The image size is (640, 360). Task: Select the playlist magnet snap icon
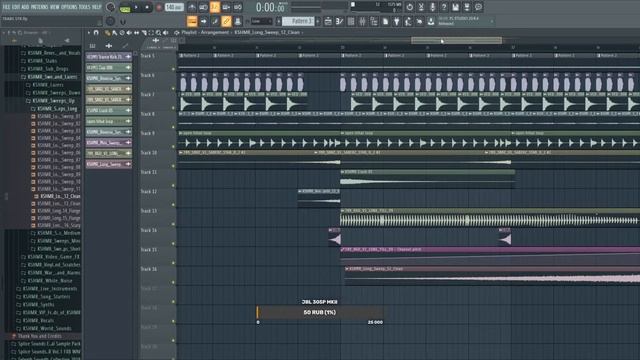[x=96, y=33]
